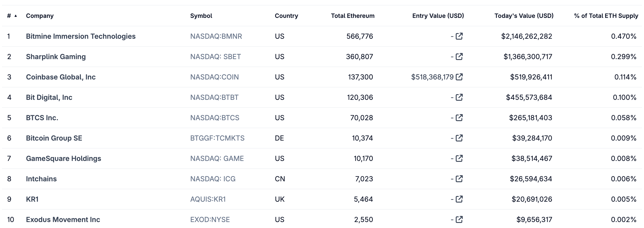Open the NASDAQ:BMNR ticker link

[216, 36]
